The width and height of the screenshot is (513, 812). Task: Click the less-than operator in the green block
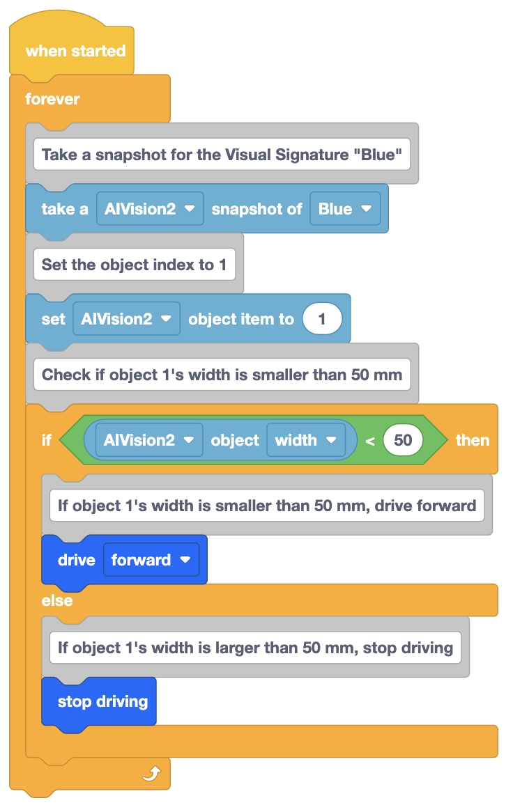point(369,441)
